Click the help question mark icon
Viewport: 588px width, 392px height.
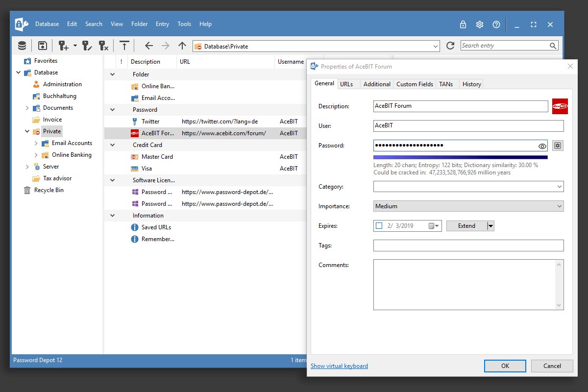(496, 24)
